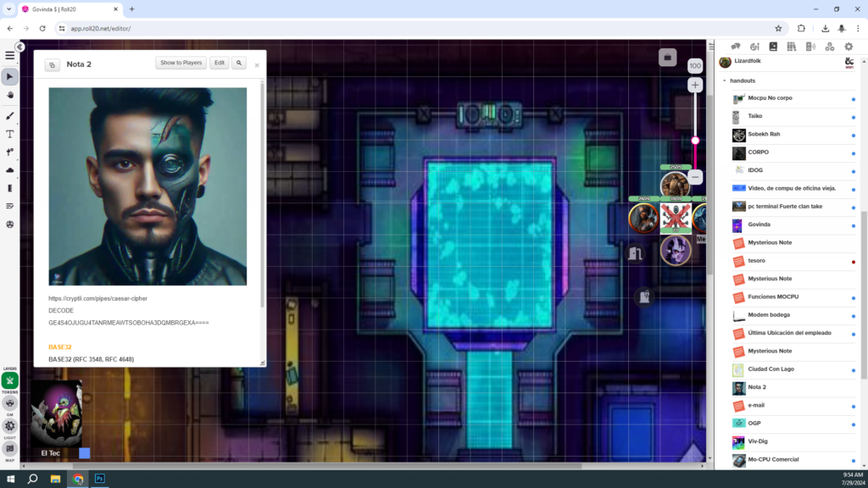This screenshot has width=868, height=488.
Task: Open the Chat tab in sidebar
Action: [736, 47]
